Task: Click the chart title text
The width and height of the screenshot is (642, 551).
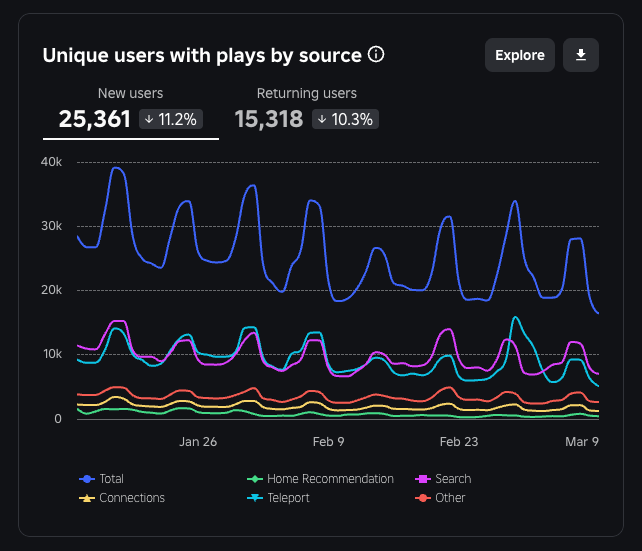Action: (202, 55)
